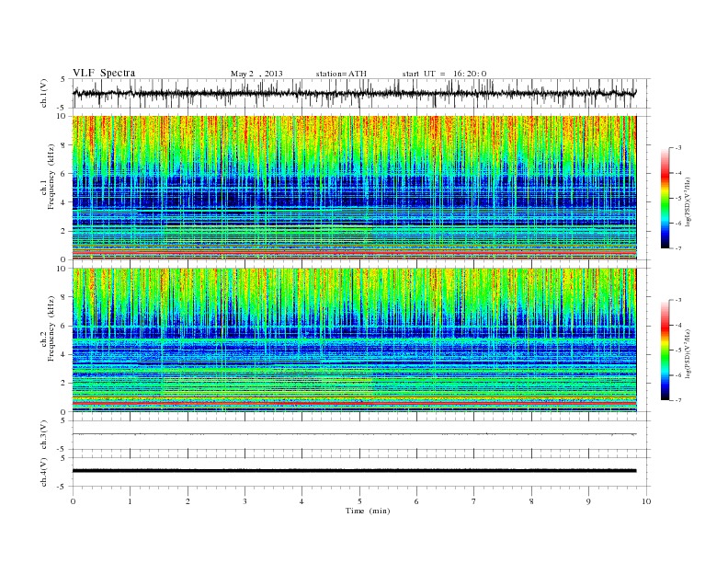Click the "8" minute tick label
728x563 pixels.
click(531, 501)
